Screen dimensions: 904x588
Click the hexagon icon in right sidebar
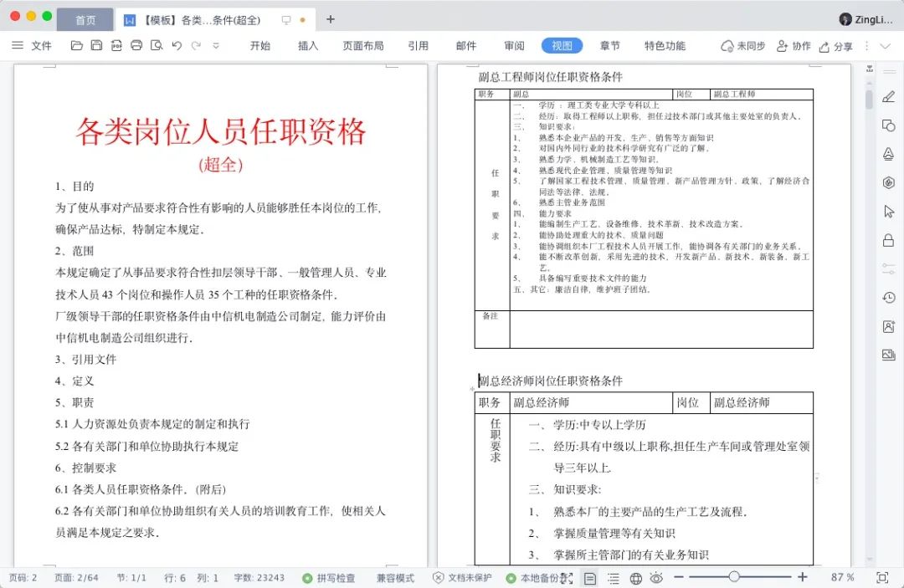[888, 182]
